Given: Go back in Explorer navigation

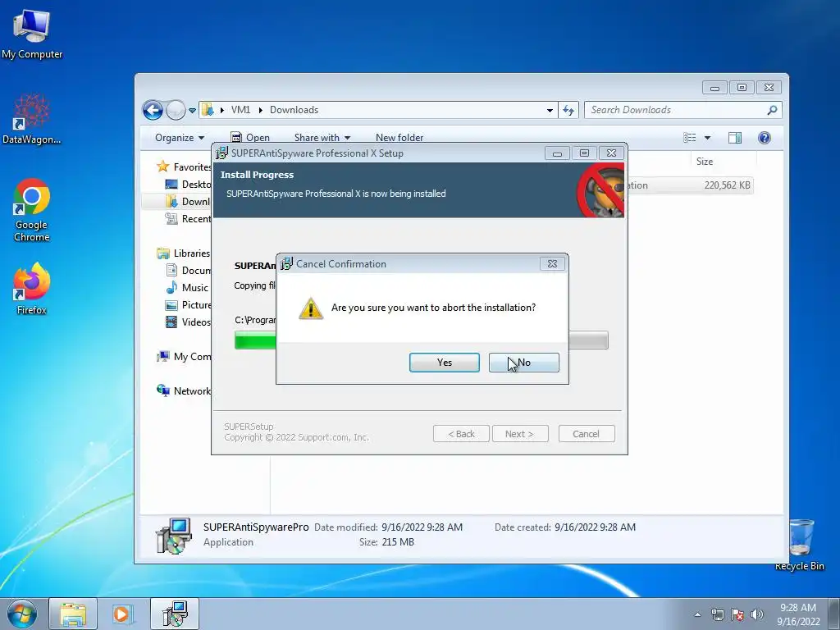Looking at the screenshot, I should click(153, 111).
